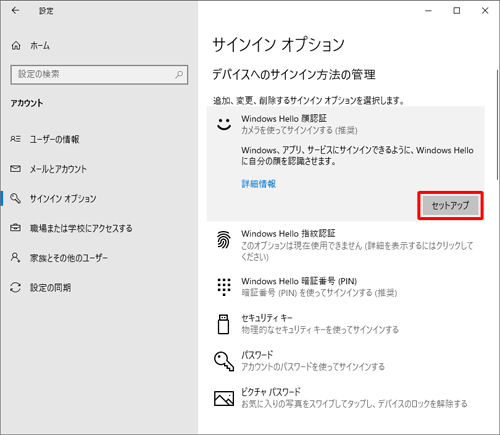Click the vertical scrollbar on the right
Image resolution: width=500 pixels, height=435 pixels.
[x=497, y=125]
